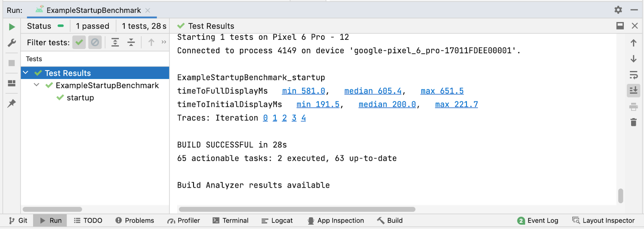Viewport: 644px width, 229px height.
Task: Pin the current run tab with the pin icon
Action: (12, 103)
